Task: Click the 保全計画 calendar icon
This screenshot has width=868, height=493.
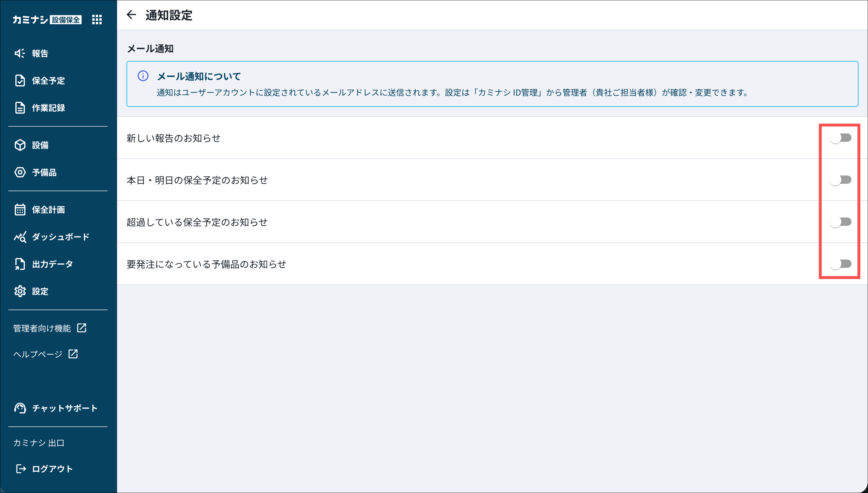Action: click(x=20, y=210)
